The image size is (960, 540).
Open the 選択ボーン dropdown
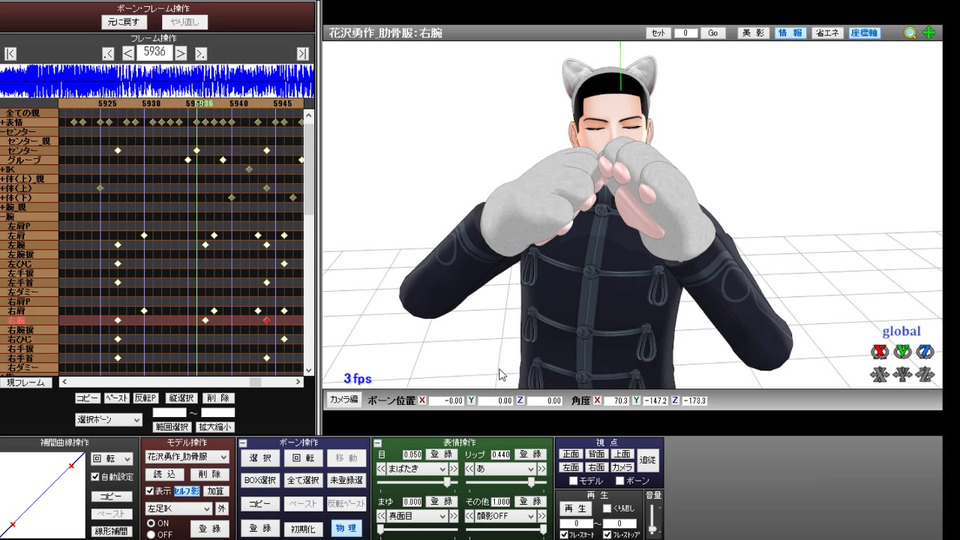coord(108,420)
